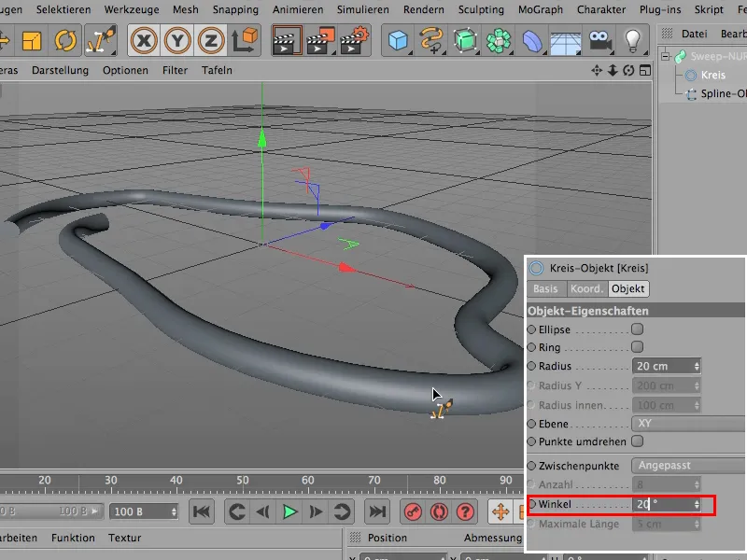Open viewport Darstellung menu
The image size is (747, 560).
tap(60, 71)
